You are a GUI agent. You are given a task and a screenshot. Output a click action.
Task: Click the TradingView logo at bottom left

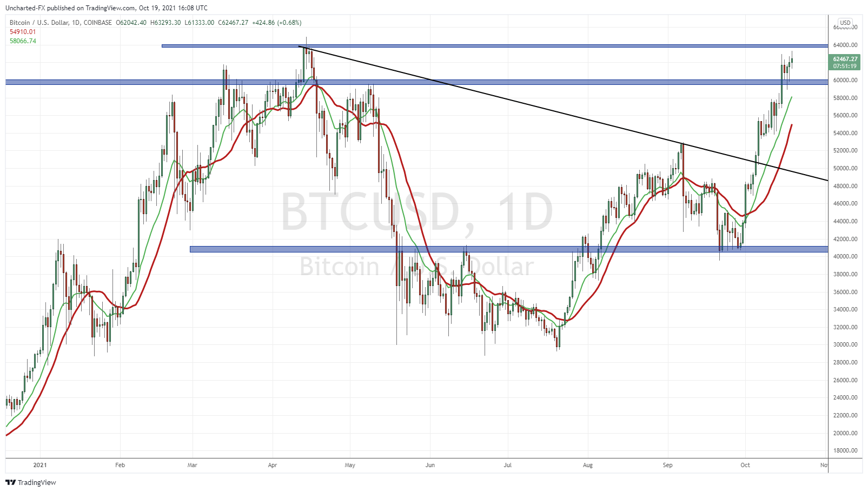click(31, 482)
